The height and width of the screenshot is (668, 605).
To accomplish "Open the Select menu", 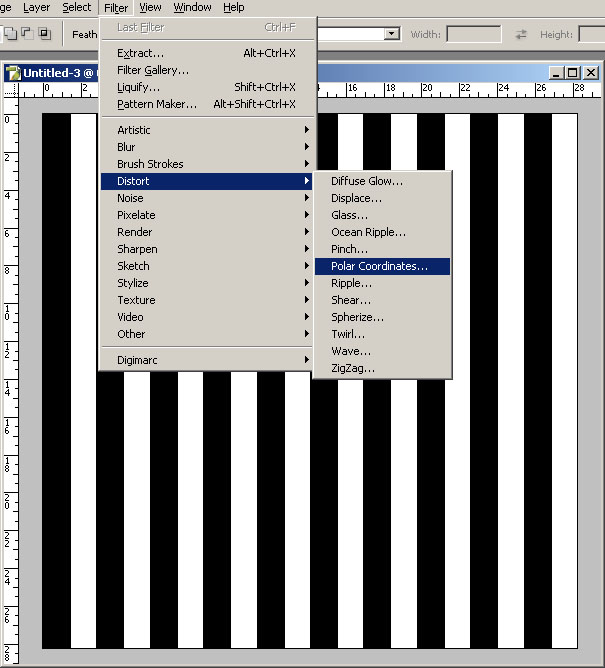I will pos(76,7).
